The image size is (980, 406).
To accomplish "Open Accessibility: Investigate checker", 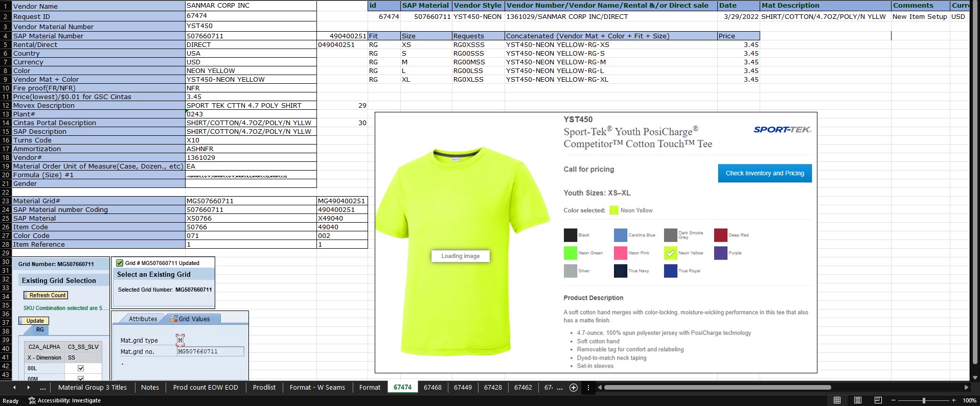I will (x=64, y=400).
